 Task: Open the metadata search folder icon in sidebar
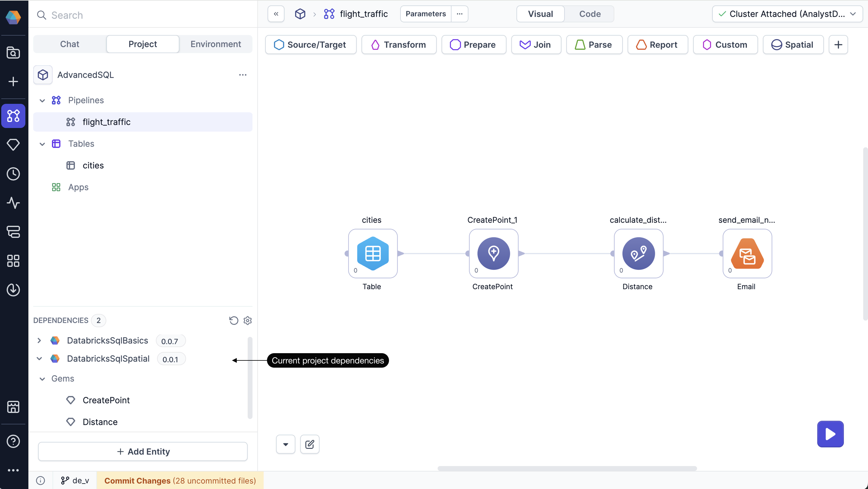coord(13,53)
